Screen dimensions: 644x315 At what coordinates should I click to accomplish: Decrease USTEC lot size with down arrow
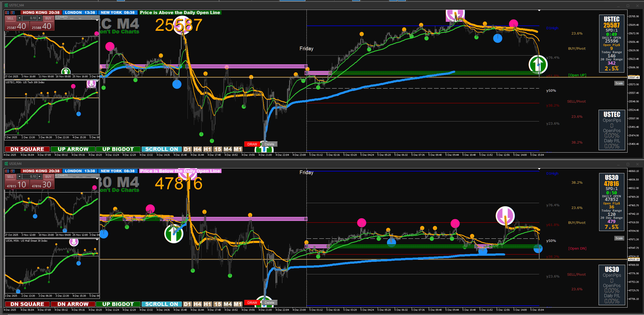pos(19,18)
